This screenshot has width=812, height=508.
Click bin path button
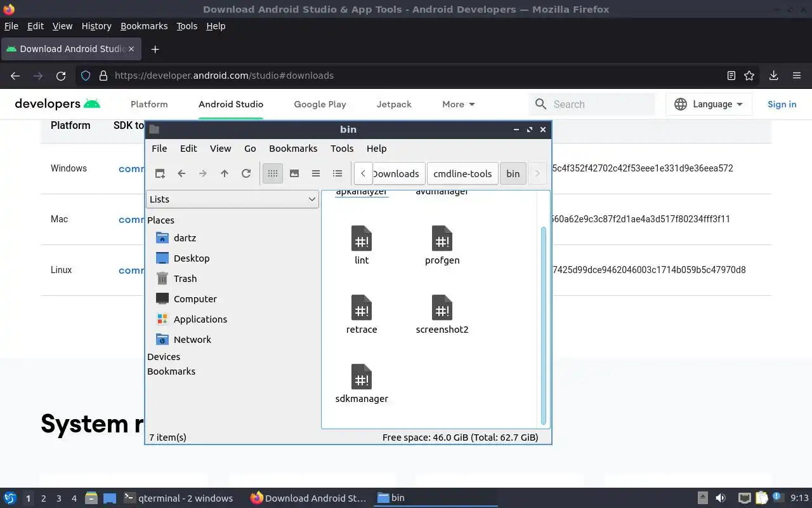(x=513, y=173)
